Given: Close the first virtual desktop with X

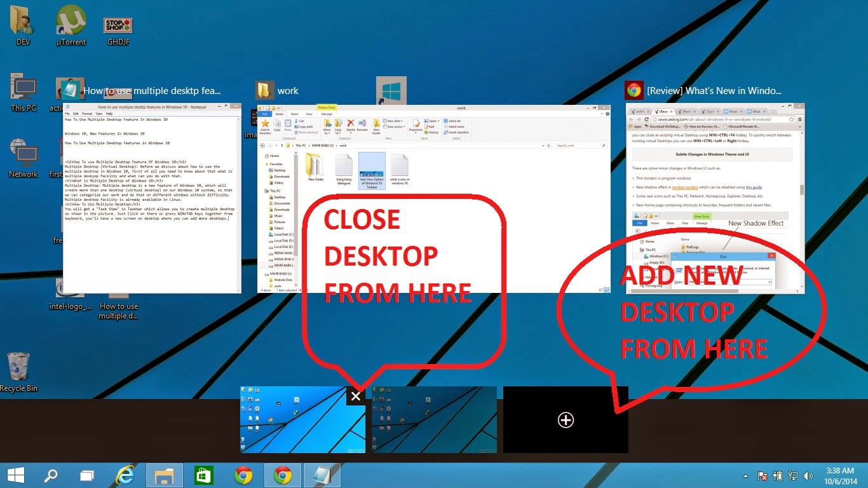Looking at the screenshot, I should click(x=356, y=396).
